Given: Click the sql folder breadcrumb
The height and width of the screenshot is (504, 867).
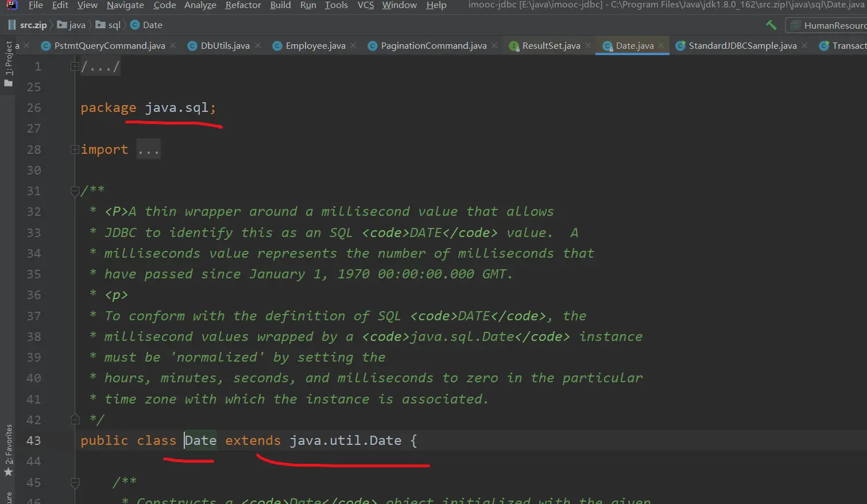Looking at the screenshot, I should pos(114,25).
